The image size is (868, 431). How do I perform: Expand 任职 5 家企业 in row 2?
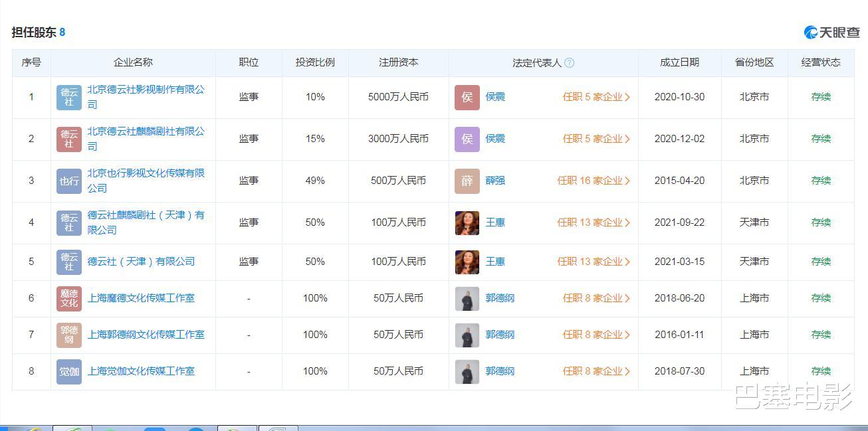click(x=596, y=139)
